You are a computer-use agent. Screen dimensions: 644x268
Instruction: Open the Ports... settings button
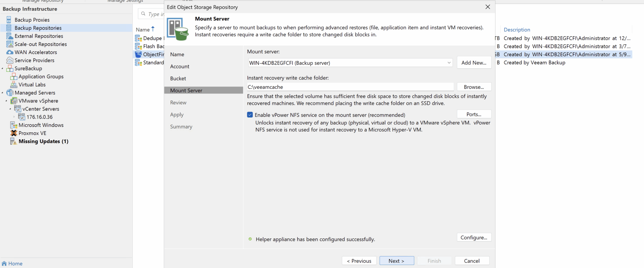coord(474,114)
